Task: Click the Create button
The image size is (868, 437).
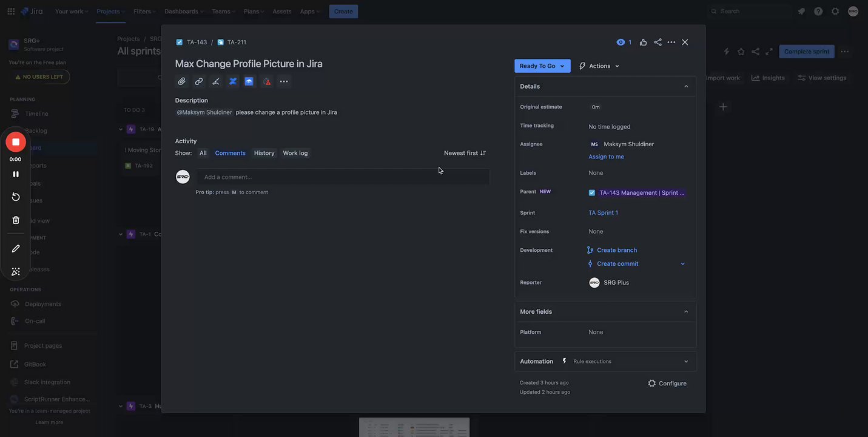Action: (x=343, y=12)
